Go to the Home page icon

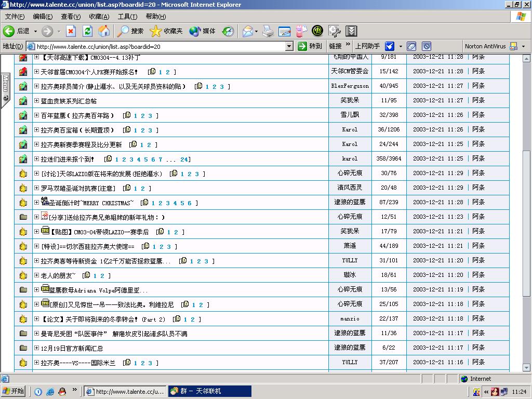pos(104,31)
